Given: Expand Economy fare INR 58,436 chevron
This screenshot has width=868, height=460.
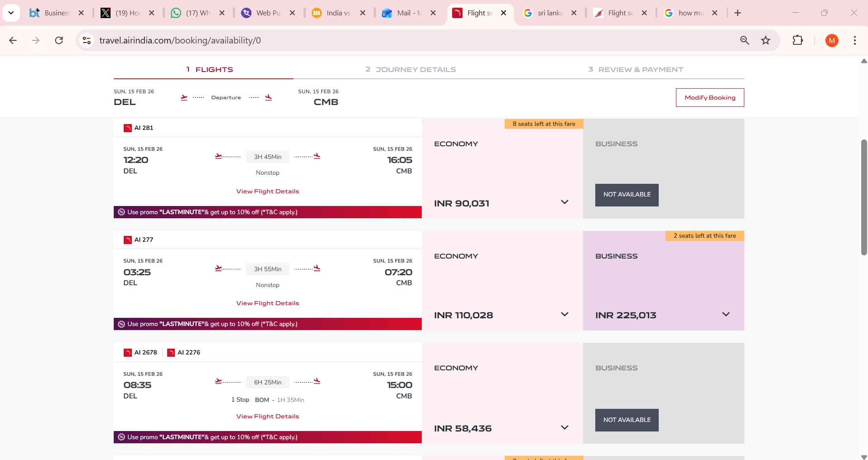Looking at the screenshot, I should coord(564,427).
